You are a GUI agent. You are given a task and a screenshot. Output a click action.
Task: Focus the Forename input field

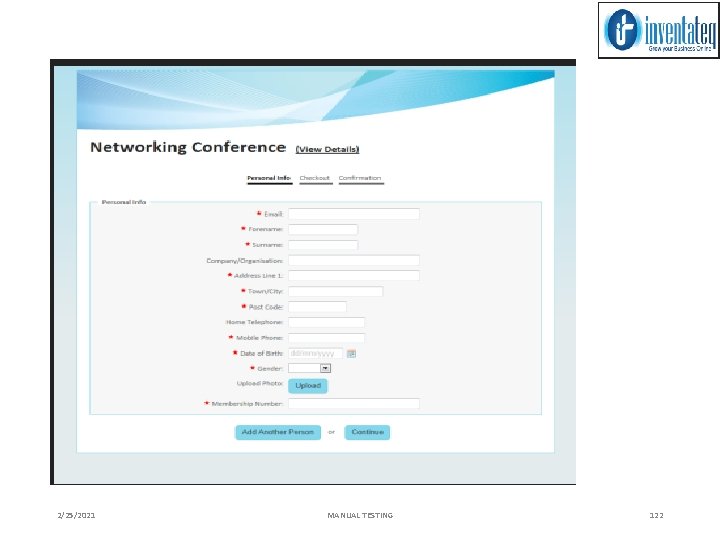(x=323, y=229)
